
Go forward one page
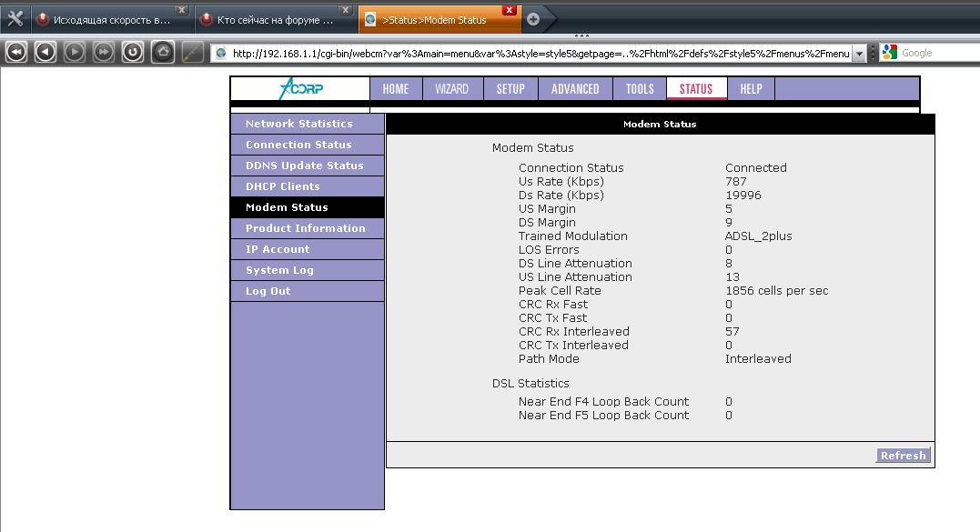coord(75,53)
